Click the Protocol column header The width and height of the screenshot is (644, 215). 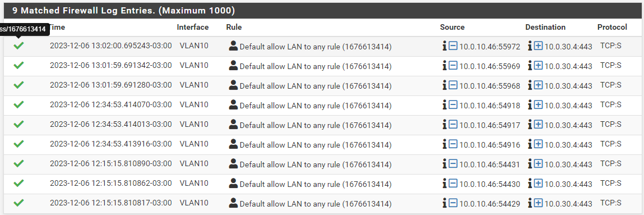coord(612,27)
